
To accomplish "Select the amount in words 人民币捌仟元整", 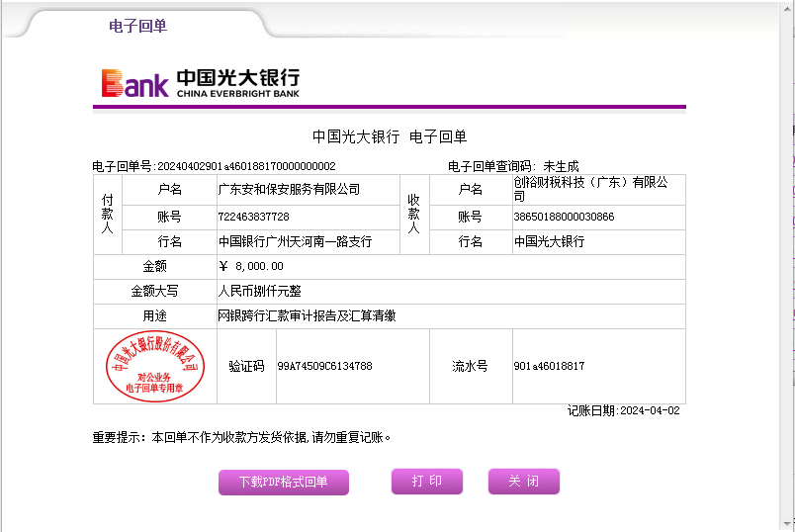I will click(260, 291).
